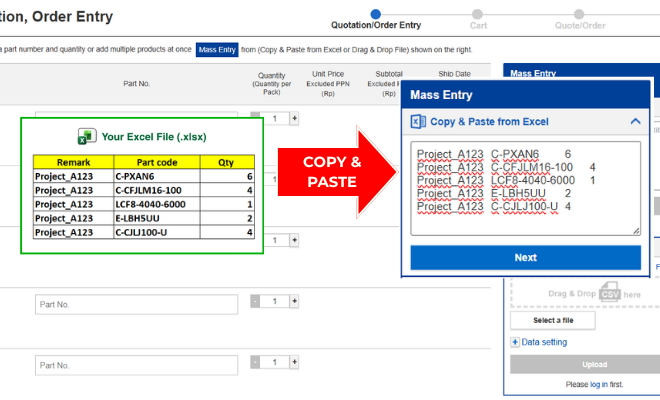
Task: Increase quantity in the last part row
Action: 294,362
